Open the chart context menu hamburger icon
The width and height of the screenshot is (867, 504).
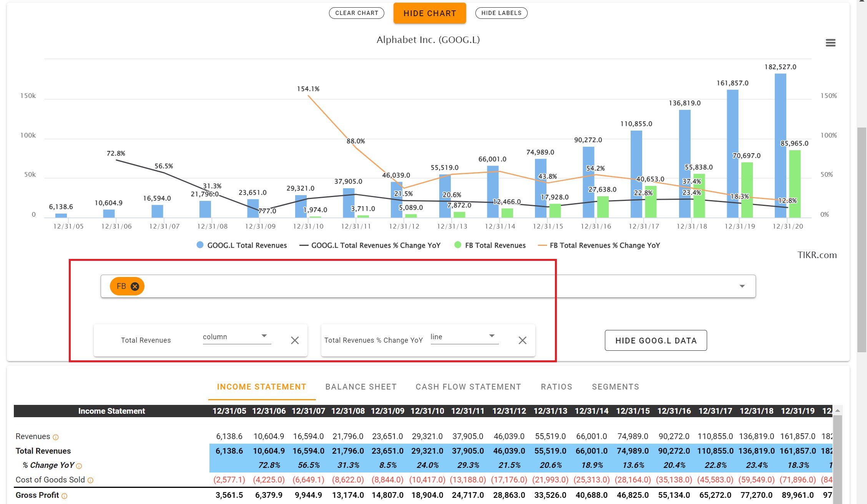click(830, 43)
